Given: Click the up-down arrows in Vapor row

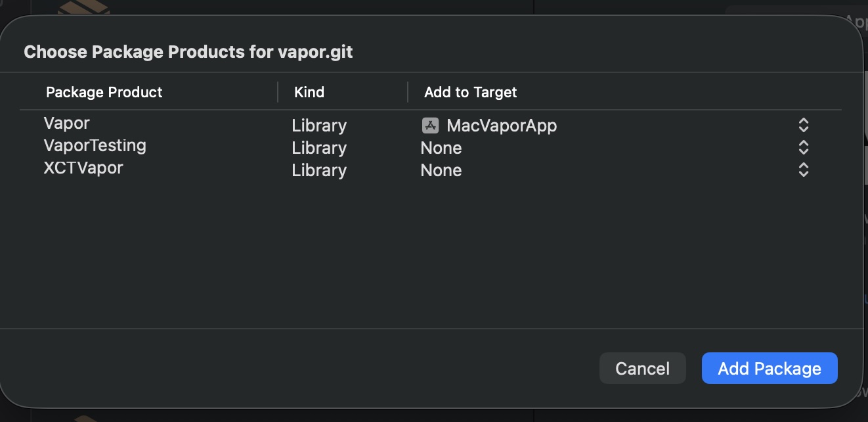Looking at the screenshot, I should [803, 125].
